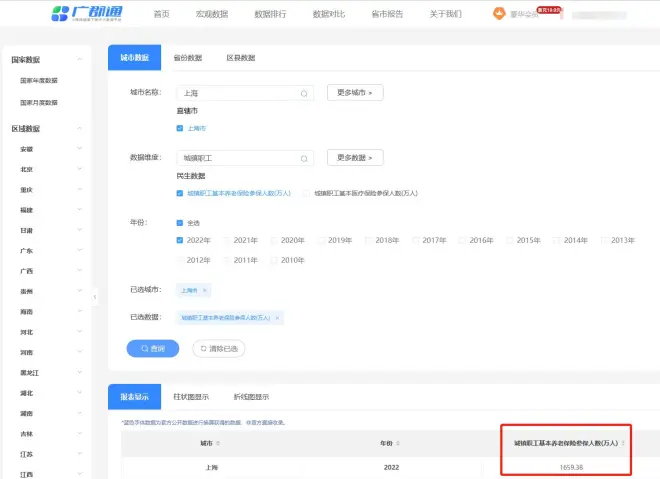Check the 2021年 year checkbox

227,240
